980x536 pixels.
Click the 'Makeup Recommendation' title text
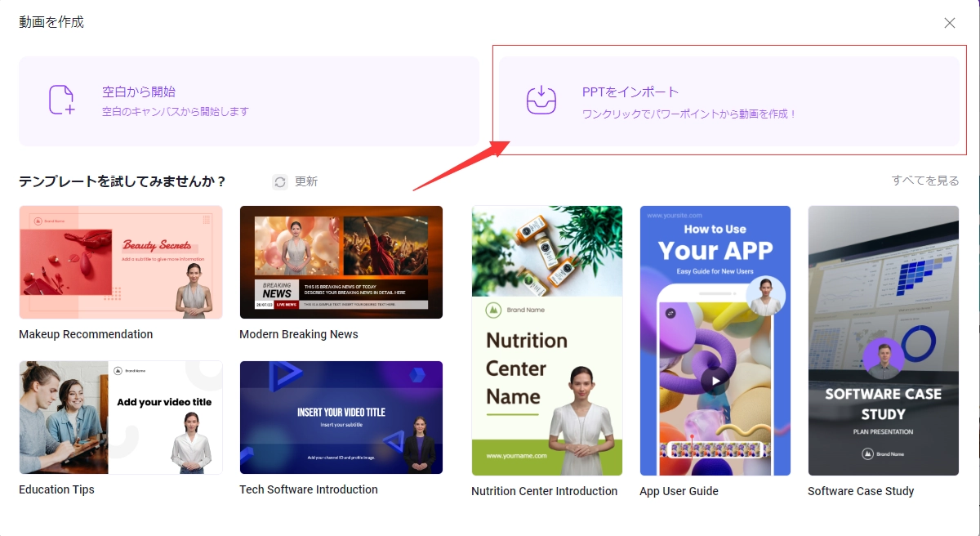[x=86, y=334]
